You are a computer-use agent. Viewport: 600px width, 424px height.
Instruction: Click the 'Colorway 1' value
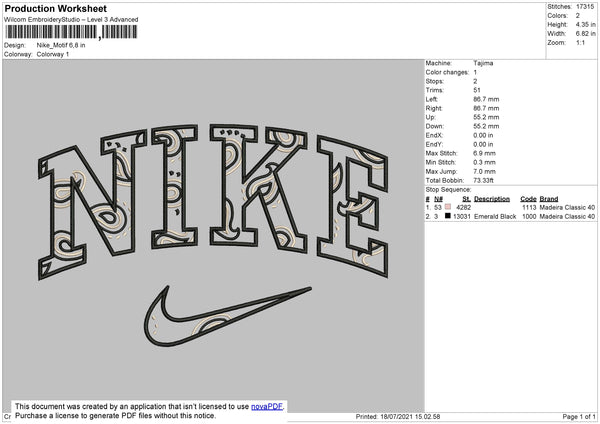tap(53, 54)
